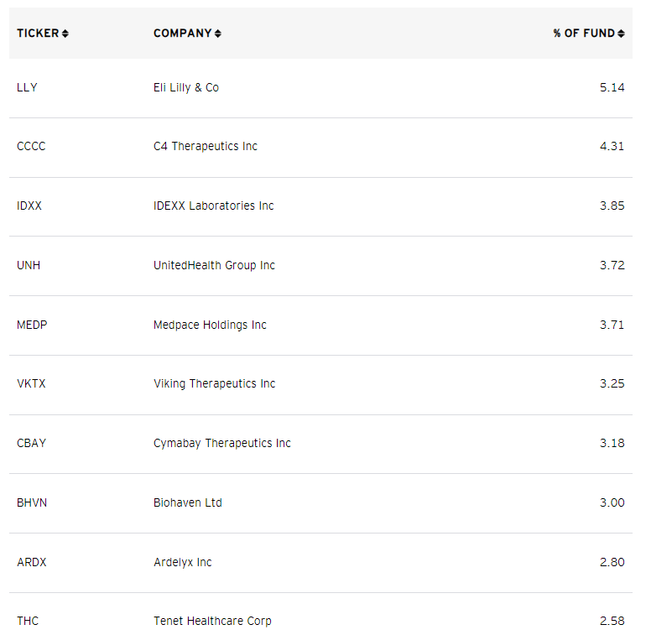
Task: Open C4 Therapeutics Inc entry
Action: (205, 146)
